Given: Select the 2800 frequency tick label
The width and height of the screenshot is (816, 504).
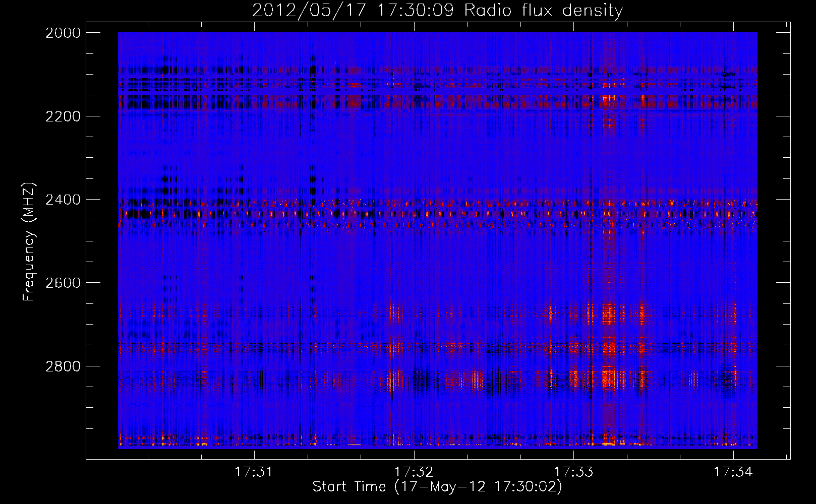Looking at the screenshot, I should coord(63,366).
